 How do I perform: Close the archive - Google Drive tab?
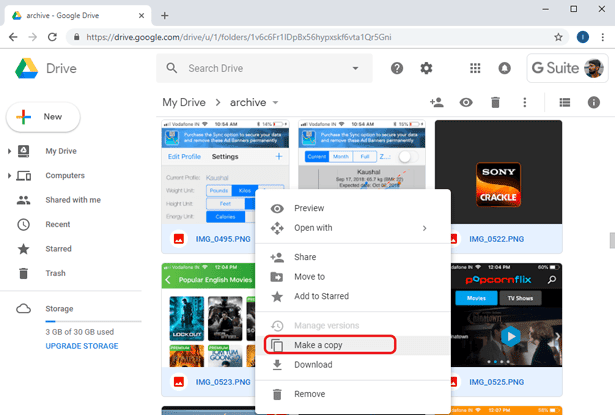(141, 16)
